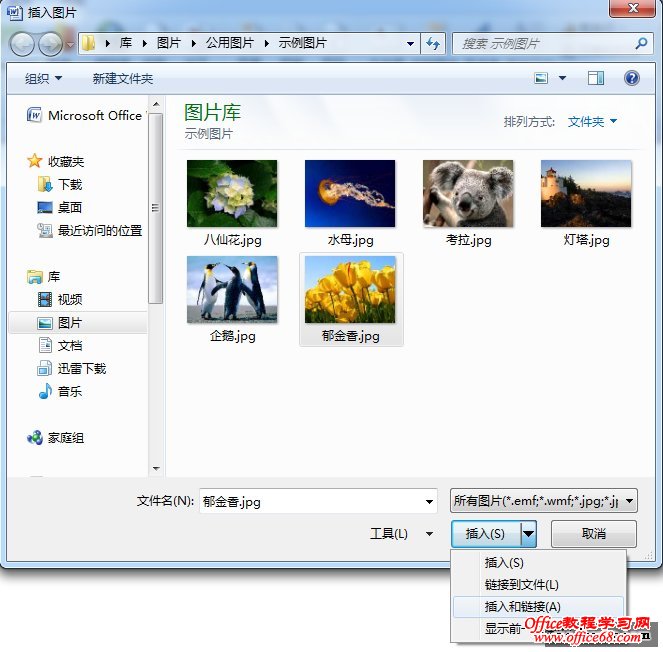The image size is (663, 652).
Task: Open 最近访问的位置
Action: tap(90, 230)
